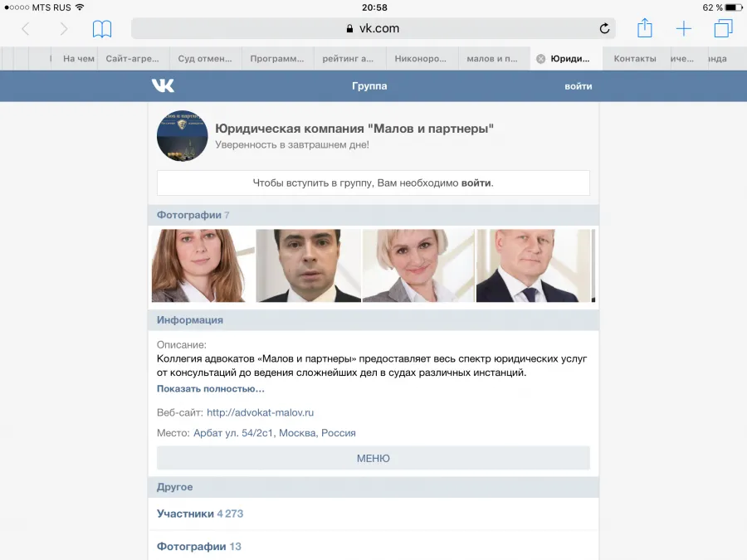747x560 pixels.
Task: Open photo of gray-haired man with tie
Action: point(533,265)
